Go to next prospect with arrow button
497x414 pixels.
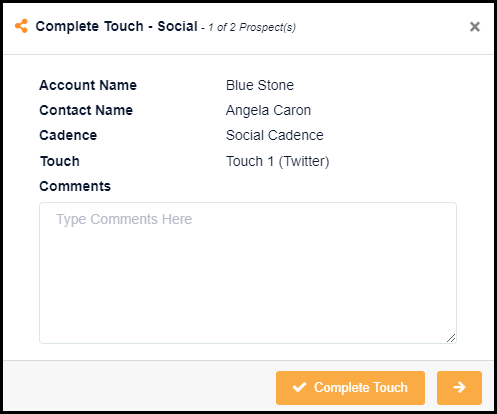point(459,388)
